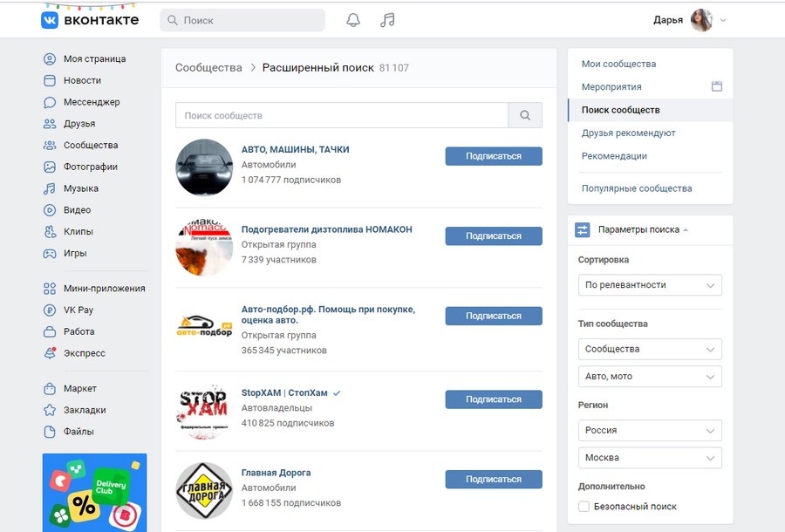Click the Мини-приложения grid icon
785x532 pixels.
pos(50,289)
